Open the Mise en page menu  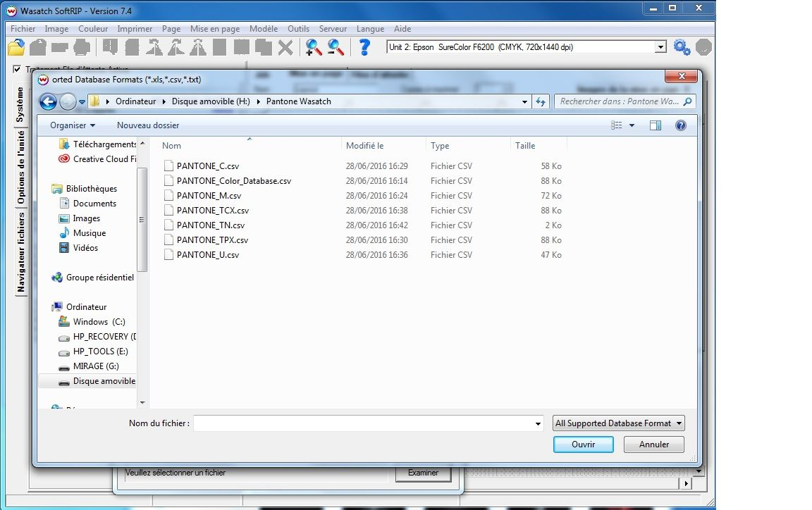tap(215, 29)
